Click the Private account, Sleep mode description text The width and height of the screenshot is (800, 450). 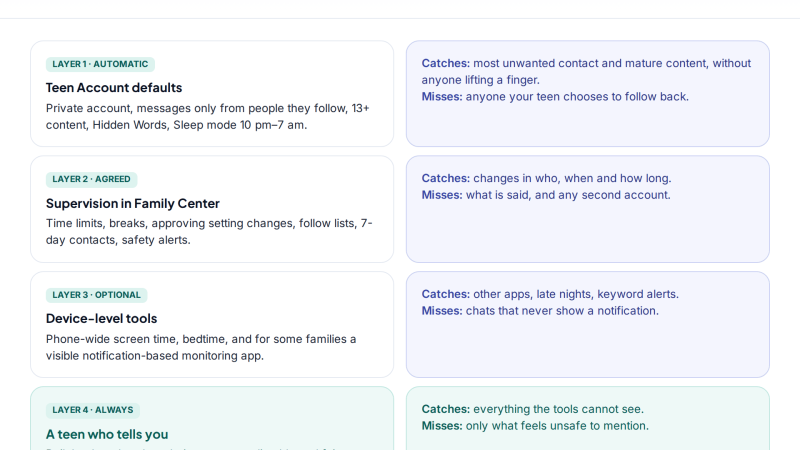pyautogui.click(x=208, y=117)
